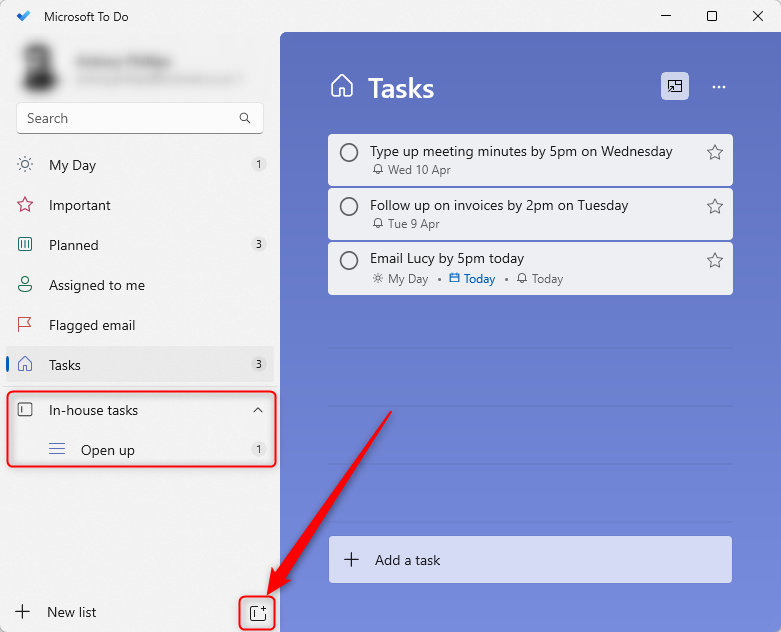Image resolution: width=781 pixels, height=632 pixels.
Task: Open the My Day list
Action: (72, 165)
